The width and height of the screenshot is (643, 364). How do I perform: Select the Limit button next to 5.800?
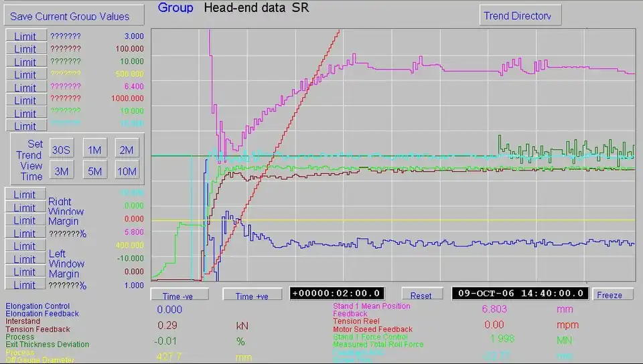(25, 233)
